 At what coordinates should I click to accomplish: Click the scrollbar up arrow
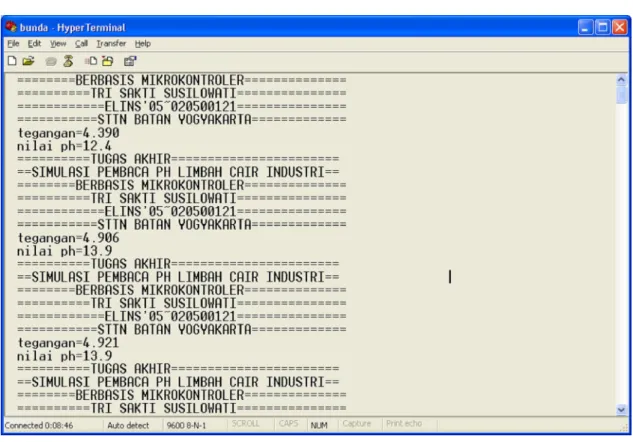(621, 80)
